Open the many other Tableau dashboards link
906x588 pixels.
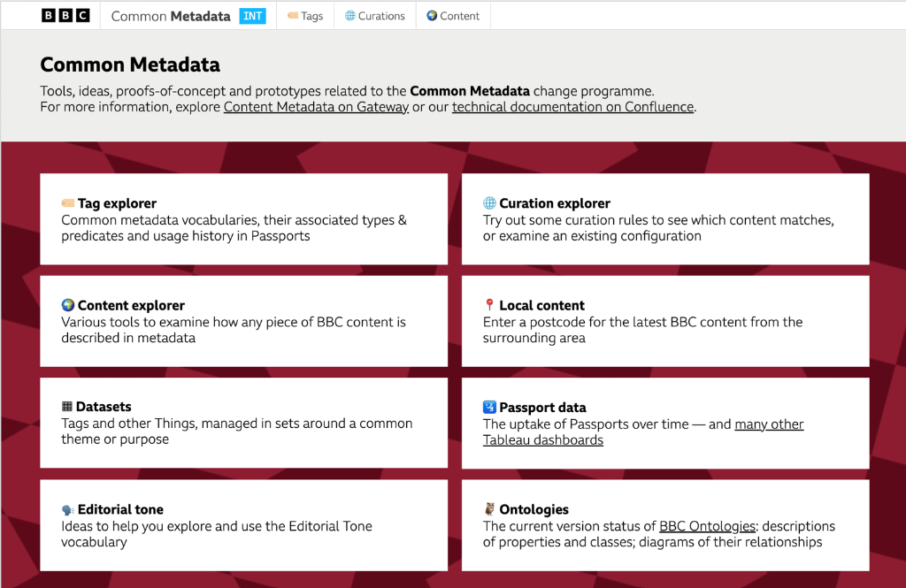pyautogui.click(x=643, y=432)
